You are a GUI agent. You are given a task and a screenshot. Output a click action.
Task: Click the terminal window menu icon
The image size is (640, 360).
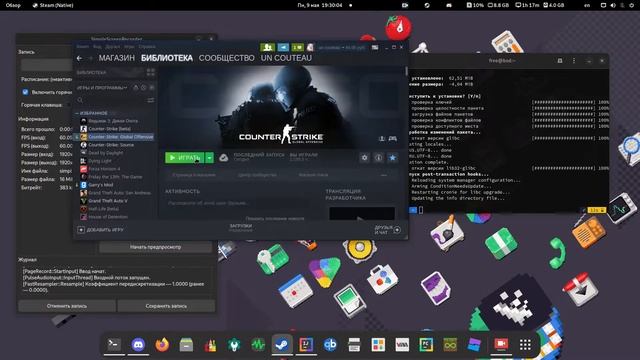pyautogui.click(x=574, y=60)
